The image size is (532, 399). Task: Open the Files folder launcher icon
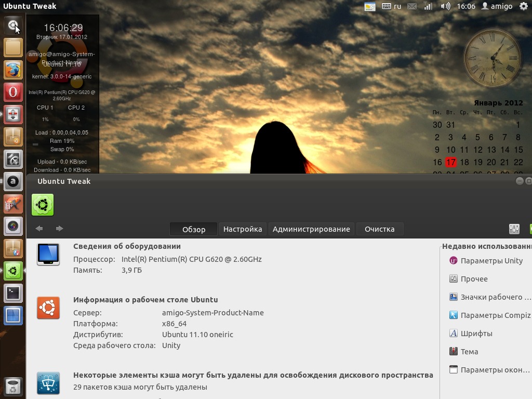13,47
